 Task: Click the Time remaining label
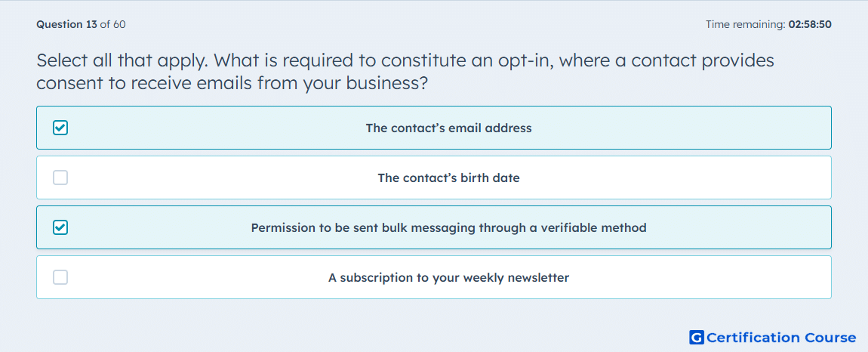click(x=745, y=24)
